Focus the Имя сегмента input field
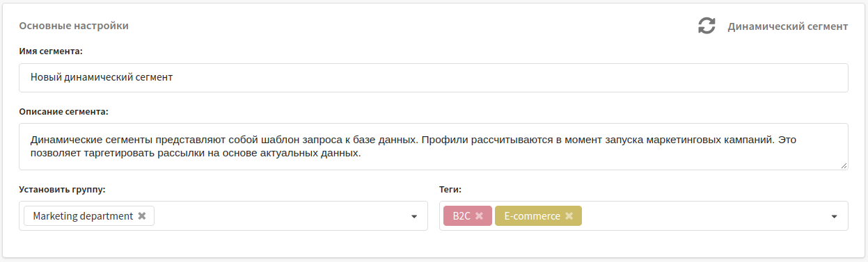 (x=434, y=78)
